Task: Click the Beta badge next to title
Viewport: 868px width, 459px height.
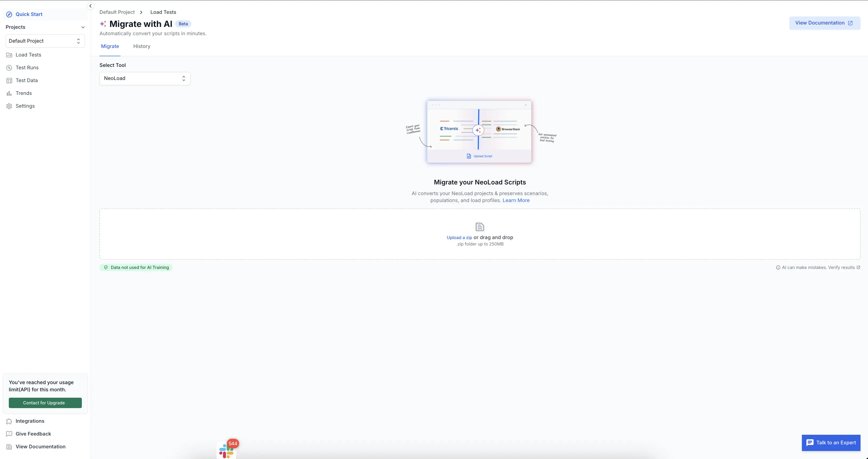Action: [x=183, y=24]
